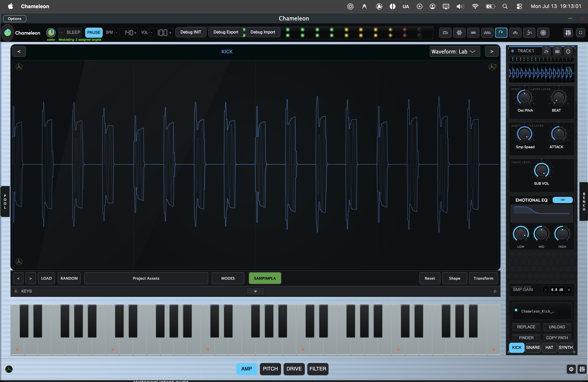Click the volume icon in menu bar
This screenshot has width=588, height=382.
click(x=460, y=6)
